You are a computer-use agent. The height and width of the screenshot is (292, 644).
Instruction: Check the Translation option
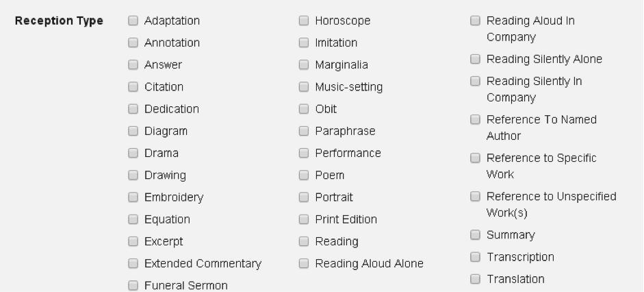(x=475, y=279)
